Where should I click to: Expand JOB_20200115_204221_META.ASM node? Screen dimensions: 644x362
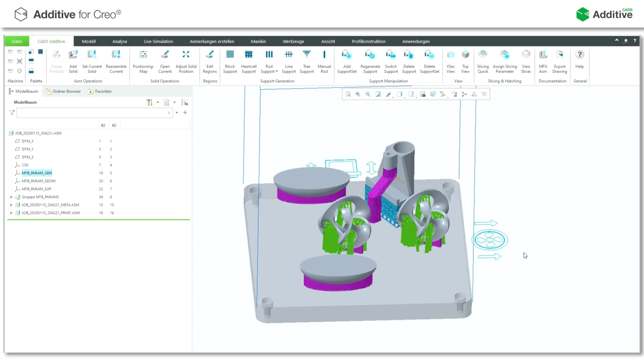click(x=11, y=205)
